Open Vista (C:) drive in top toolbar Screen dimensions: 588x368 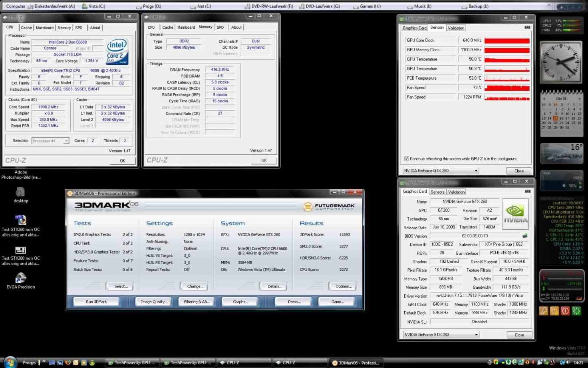coord(93,6)
